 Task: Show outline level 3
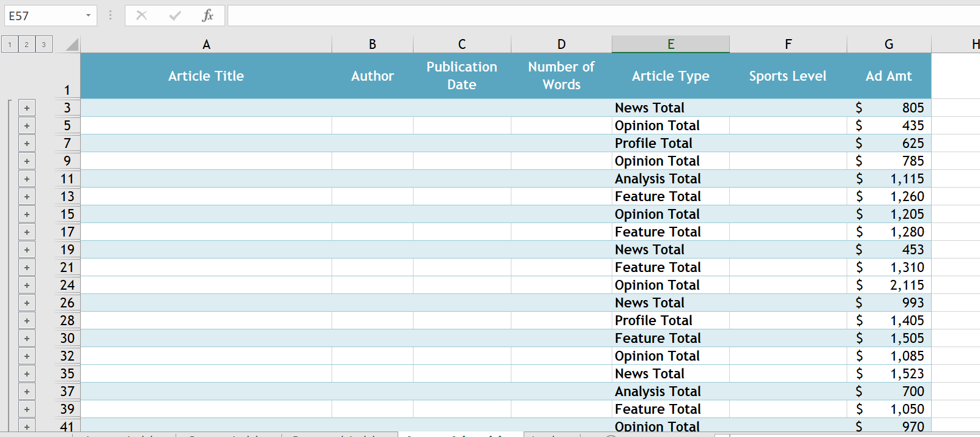(43, 44)
